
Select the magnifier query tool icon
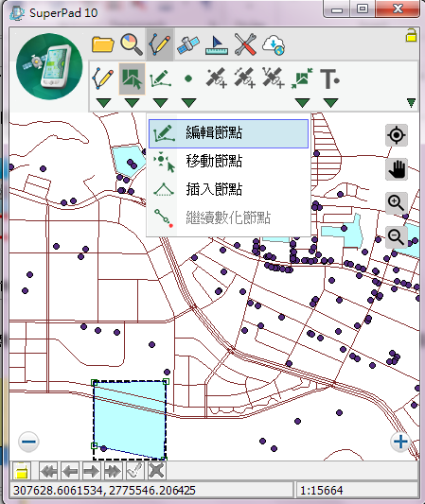coord(132,44)
